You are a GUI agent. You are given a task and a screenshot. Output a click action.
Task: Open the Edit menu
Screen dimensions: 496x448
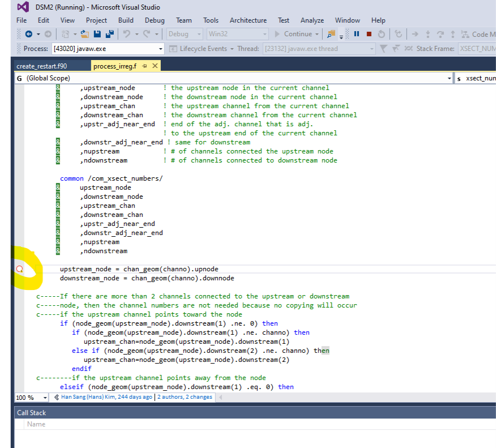click(44, 20)
